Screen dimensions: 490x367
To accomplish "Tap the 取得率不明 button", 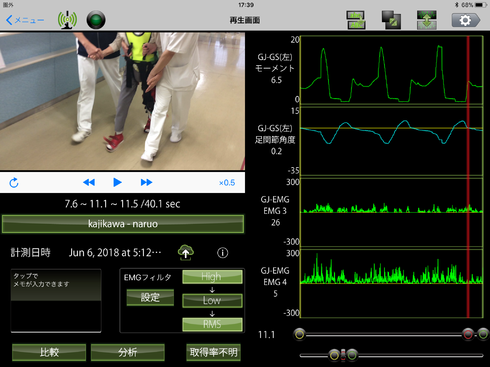I will [x=213, y=352].
